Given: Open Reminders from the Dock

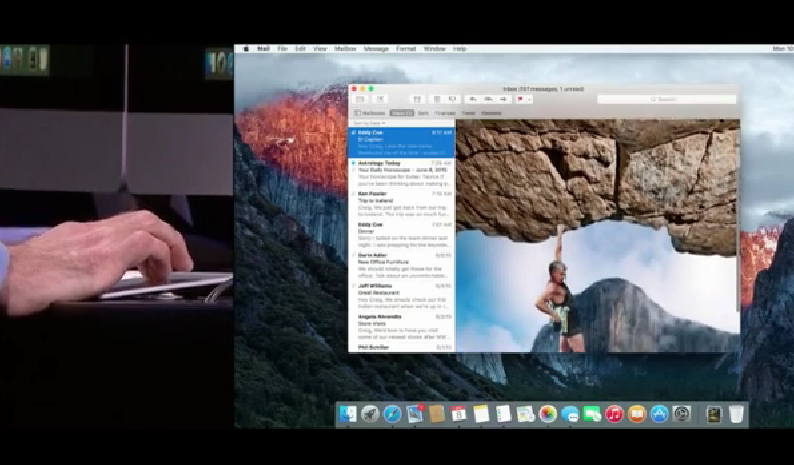Looking at the screenshot, I should click(x=503, y=414).
